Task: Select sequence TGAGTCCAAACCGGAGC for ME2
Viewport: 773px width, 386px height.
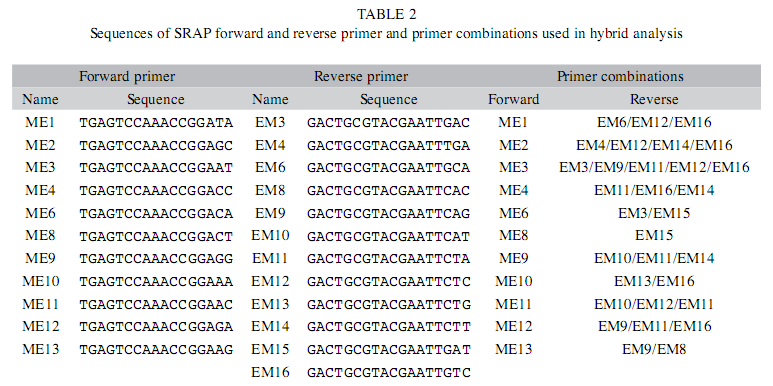Action: coord(156,145)
